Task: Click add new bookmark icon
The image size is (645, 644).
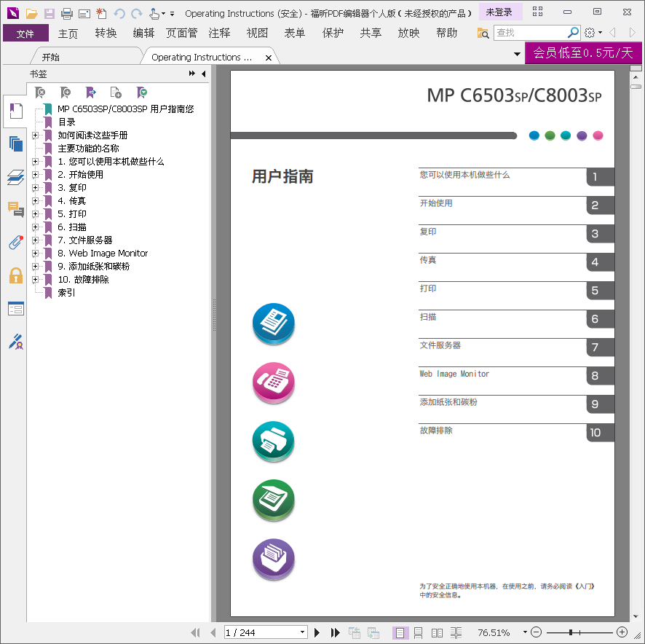Action: pyautogui.click(x=65, y=93)
